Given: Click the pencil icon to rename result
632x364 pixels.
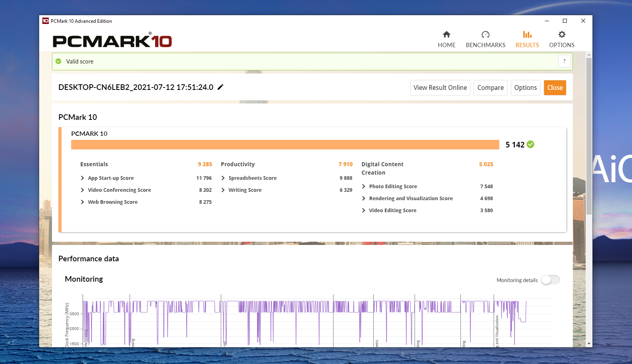Looking at the screenshot, I should pos(220,87).
